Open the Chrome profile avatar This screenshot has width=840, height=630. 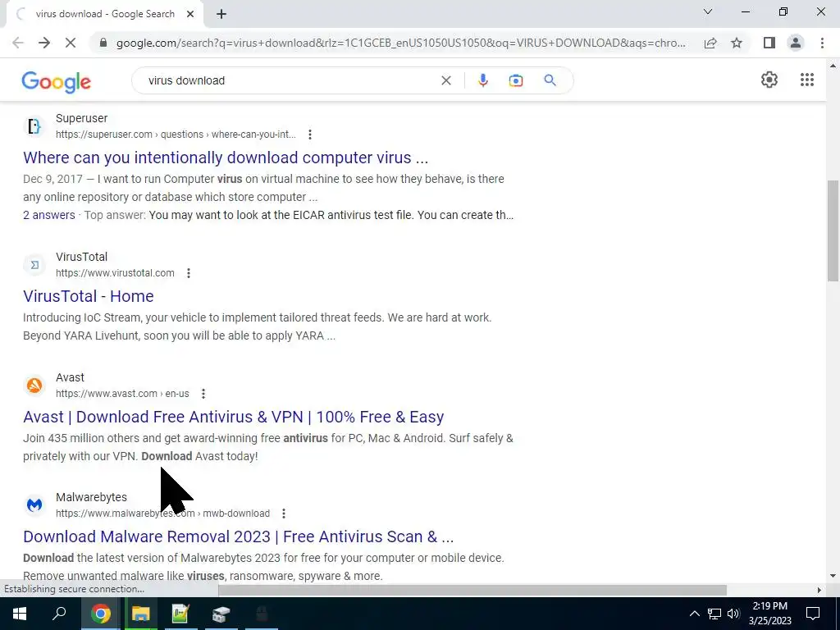point(796,43)
